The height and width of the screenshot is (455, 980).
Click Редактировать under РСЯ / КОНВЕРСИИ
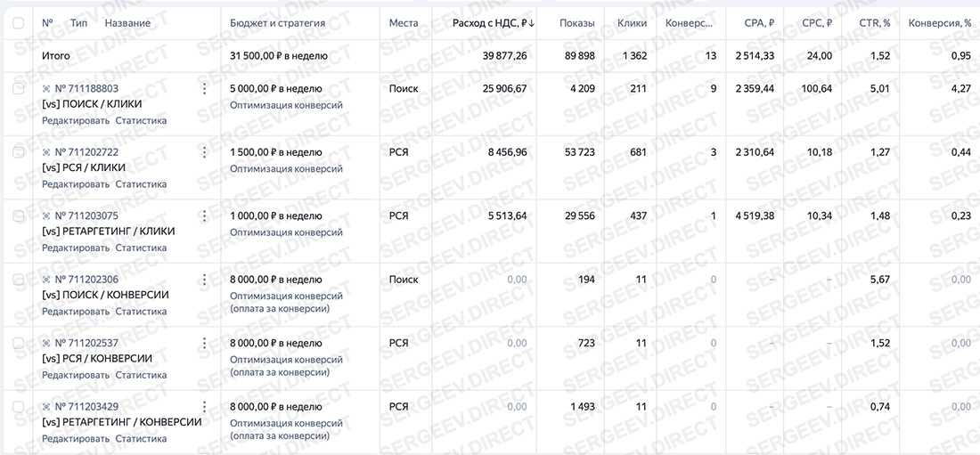(76, 375)
